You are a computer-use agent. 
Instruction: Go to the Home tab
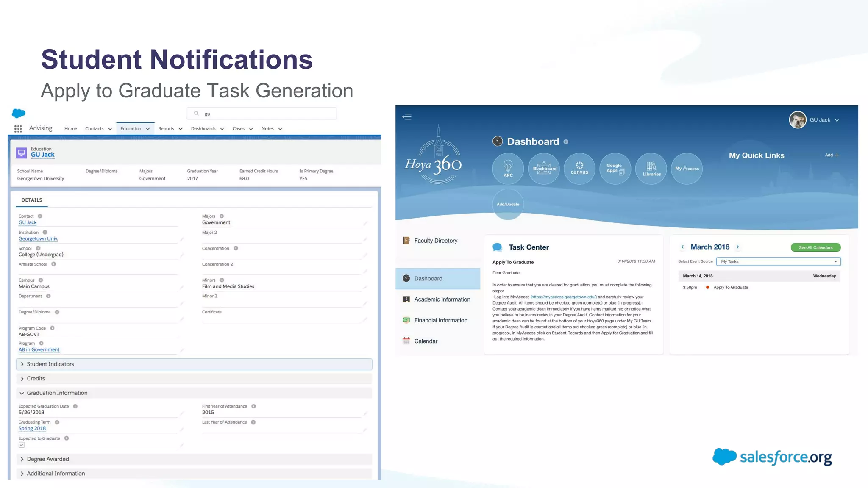click(x=71, y=129)
